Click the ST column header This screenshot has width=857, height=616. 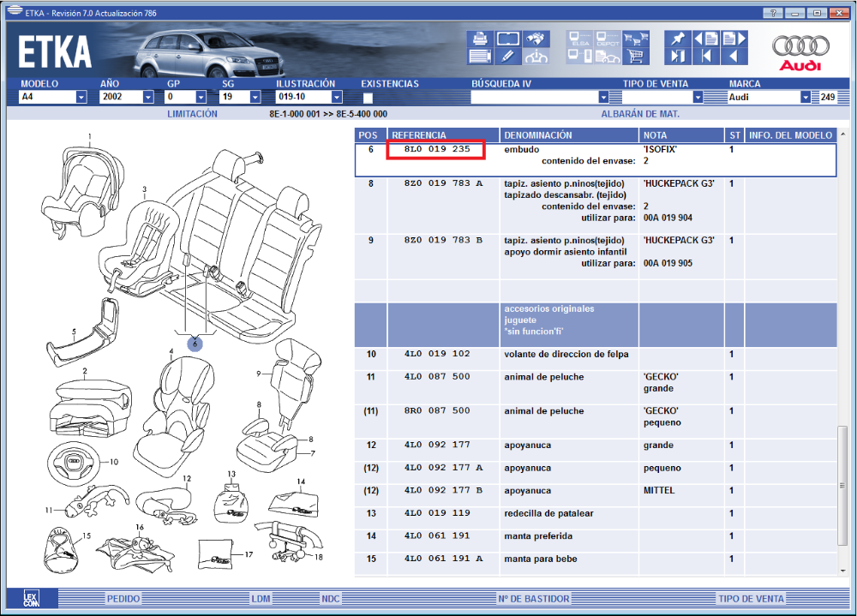pyautogui.click(x=734, y=135)
